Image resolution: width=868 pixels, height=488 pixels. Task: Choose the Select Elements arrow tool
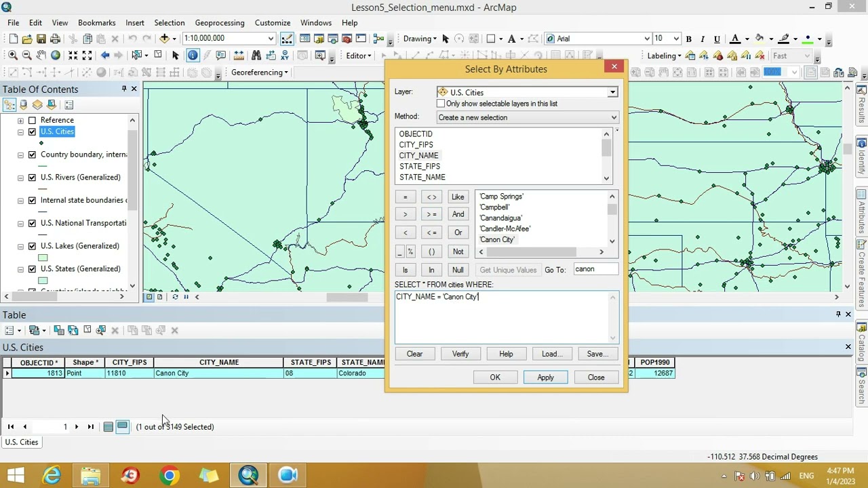click(175, 56)
